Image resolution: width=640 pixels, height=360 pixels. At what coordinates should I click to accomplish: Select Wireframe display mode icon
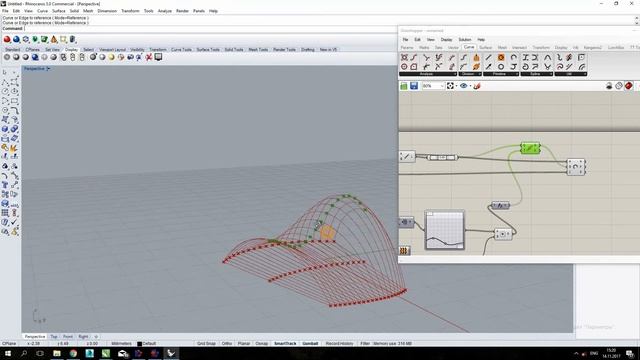click(7, 57)
